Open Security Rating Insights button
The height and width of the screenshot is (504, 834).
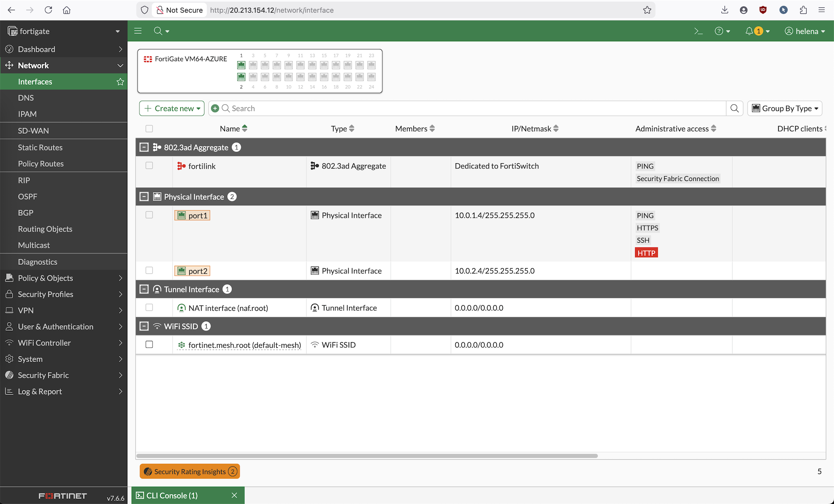[190, 471]
